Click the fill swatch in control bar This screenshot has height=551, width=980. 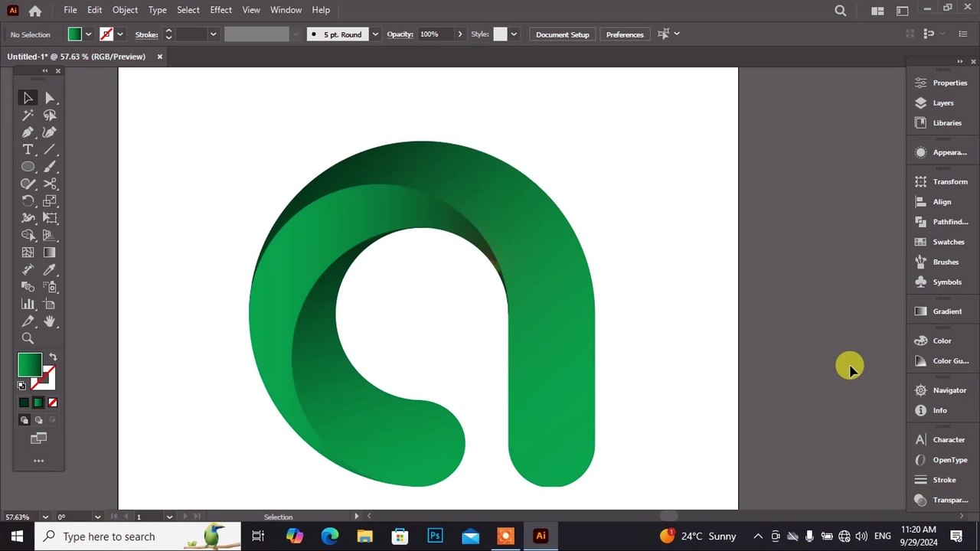[74, 34]
